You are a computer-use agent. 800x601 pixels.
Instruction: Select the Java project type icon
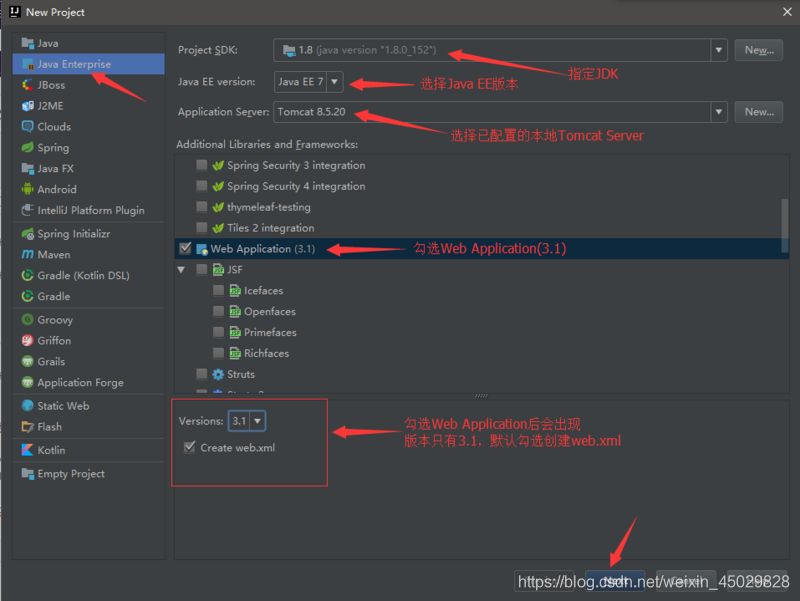coord(28,43)
